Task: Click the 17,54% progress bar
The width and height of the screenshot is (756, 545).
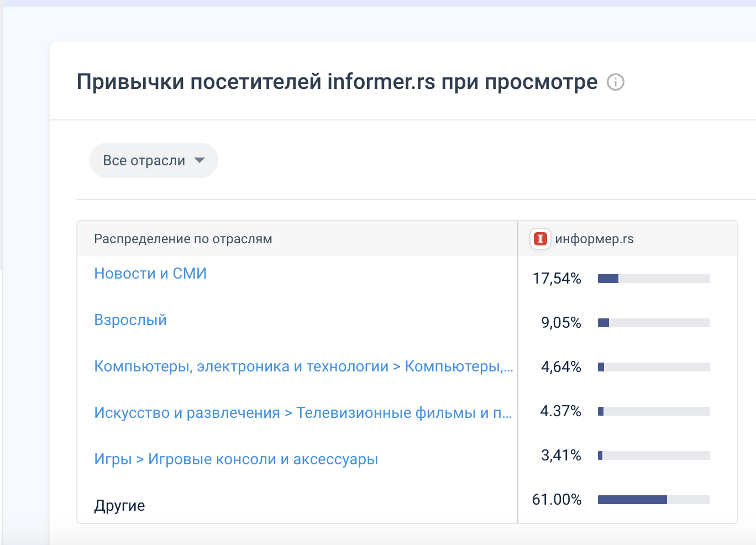Action: (654, 279)
